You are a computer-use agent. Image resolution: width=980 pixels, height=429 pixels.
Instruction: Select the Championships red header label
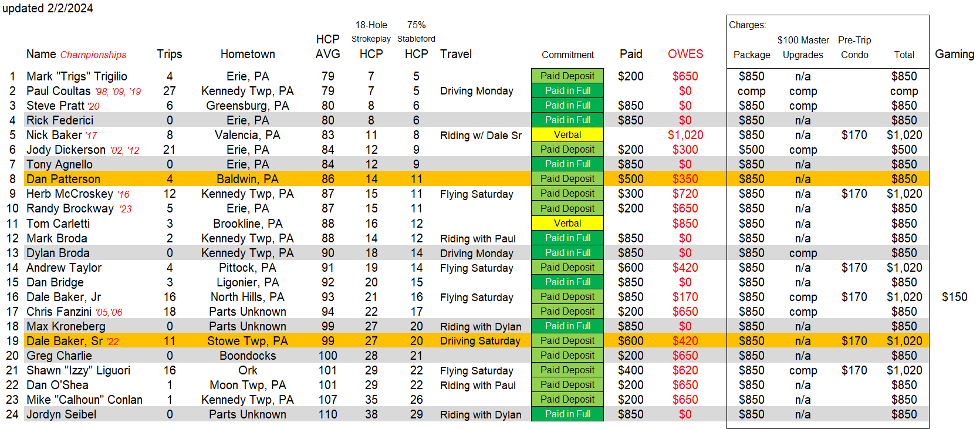(93, 55)
